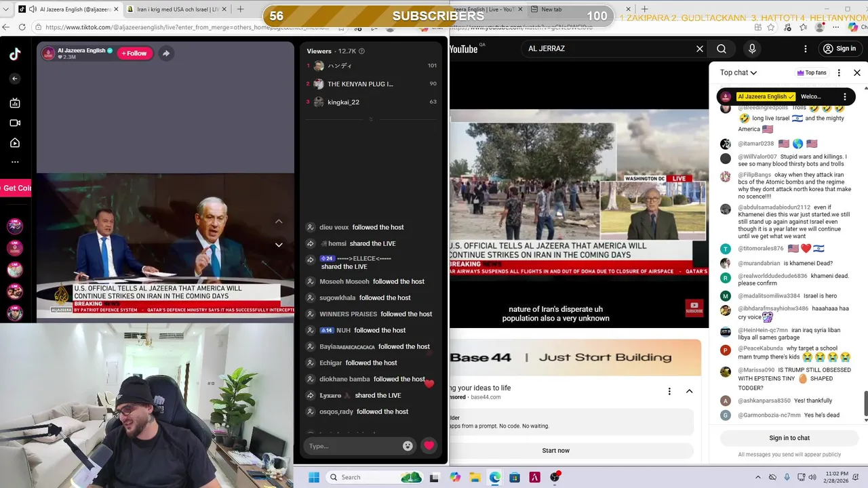Click TikTok's round back arrow icon
Image resolution: width=868 pixels, height=488 pixels.
(15, 79)
